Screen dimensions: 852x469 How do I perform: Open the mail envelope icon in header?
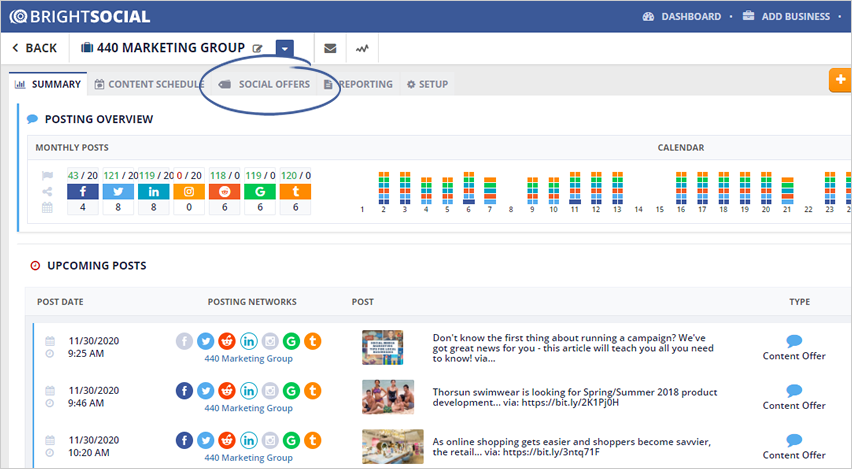[330, 48]
